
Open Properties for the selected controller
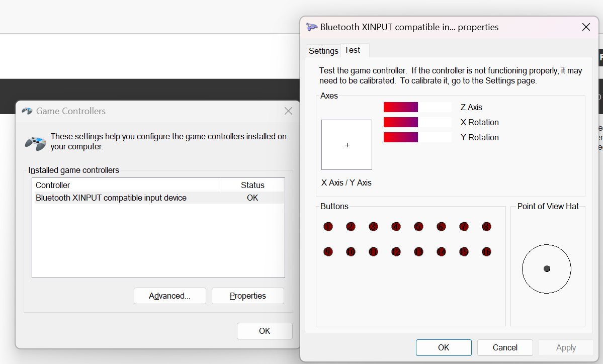coord(247,296)
